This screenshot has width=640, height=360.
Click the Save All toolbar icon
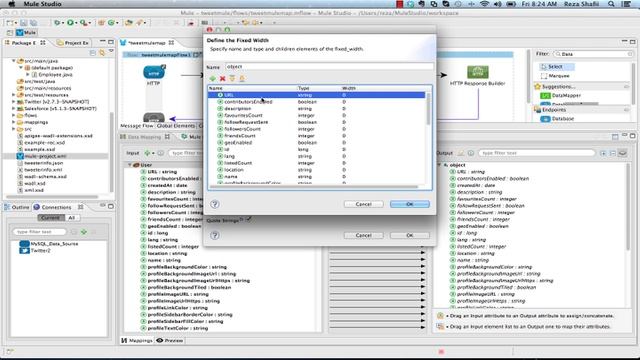(33, 22)
